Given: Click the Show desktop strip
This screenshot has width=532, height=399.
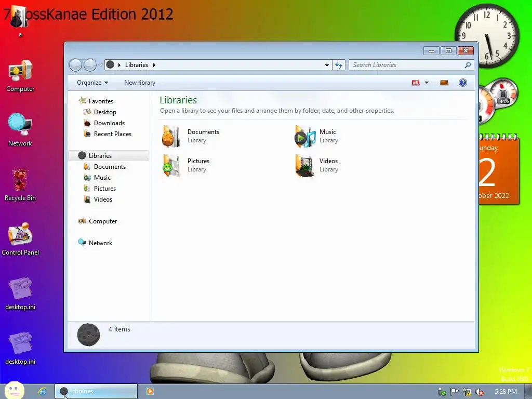Looking at the screenshot, I should click(528, 392).
